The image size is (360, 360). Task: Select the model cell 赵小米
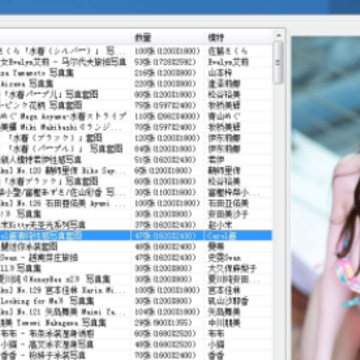220,225
